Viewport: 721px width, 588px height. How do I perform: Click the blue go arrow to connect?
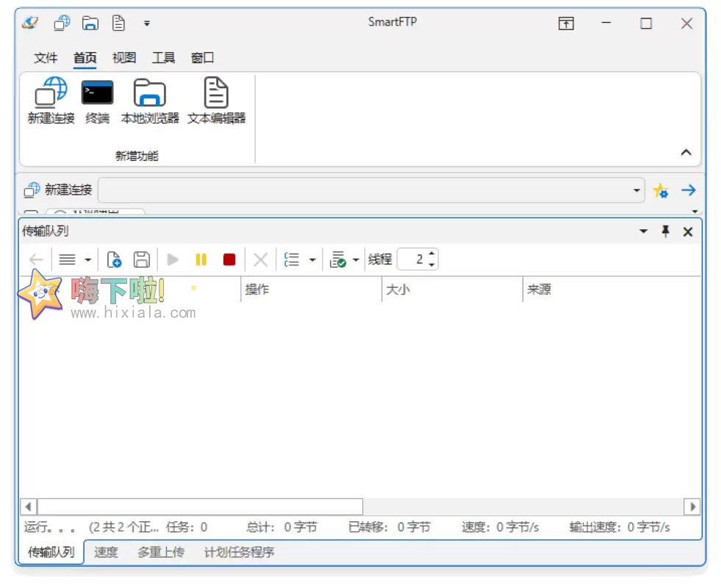coord(688,190)
